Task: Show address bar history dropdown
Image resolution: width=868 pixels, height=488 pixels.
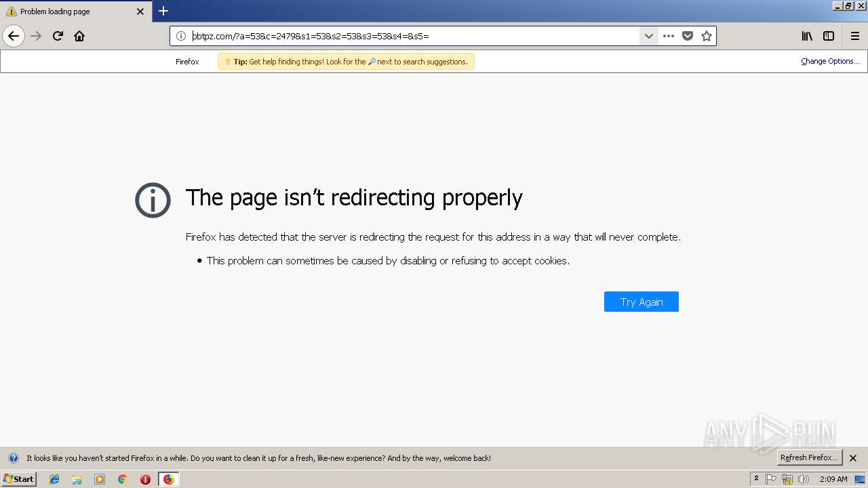Action: pyautogui.click(x=648, y=36)
